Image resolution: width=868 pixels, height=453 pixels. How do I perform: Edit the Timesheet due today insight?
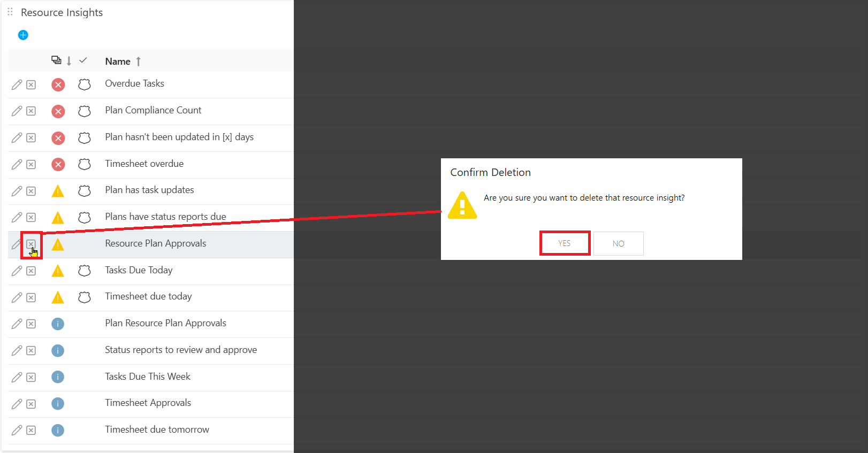(17, 297)
